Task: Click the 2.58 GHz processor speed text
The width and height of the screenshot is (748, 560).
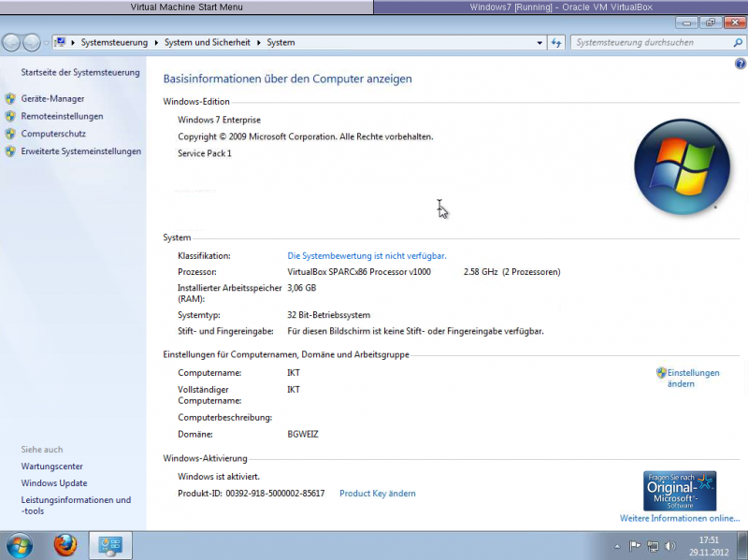Action: click(481, 272)
